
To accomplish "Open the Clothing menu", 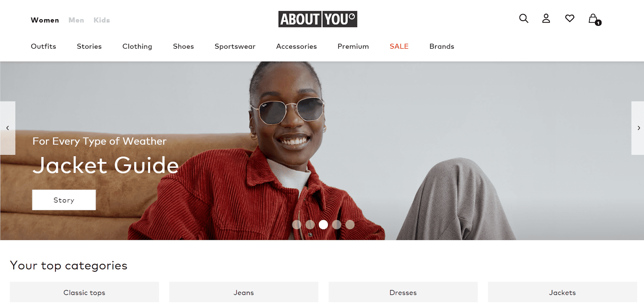I will [137, 46].
